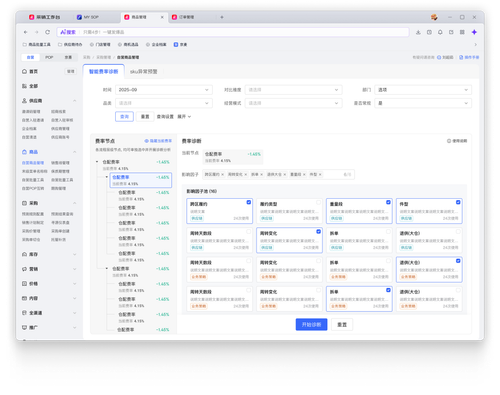Screen dimensions: 500x395
Task: Remove the 周转变化 tag from 影响因子
Action: pyautogui.click(x=246, y=174)
